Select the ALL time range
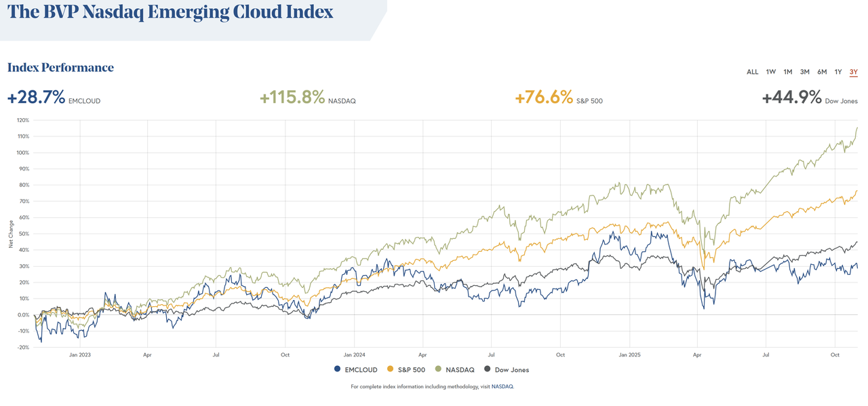Image resolution: width=868 pixels, height=406 pixels. 753,71
